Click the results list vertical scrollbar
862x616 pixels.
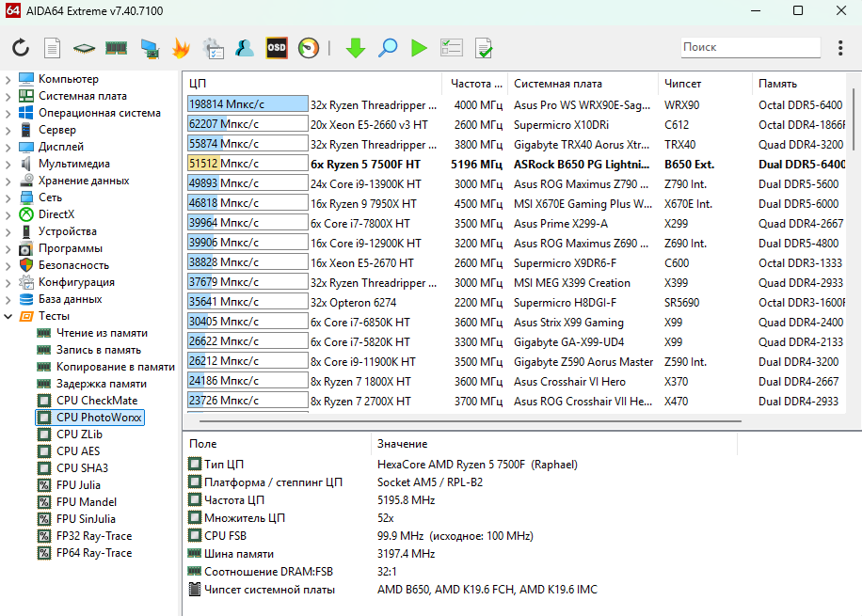click(x=854, y=118)
